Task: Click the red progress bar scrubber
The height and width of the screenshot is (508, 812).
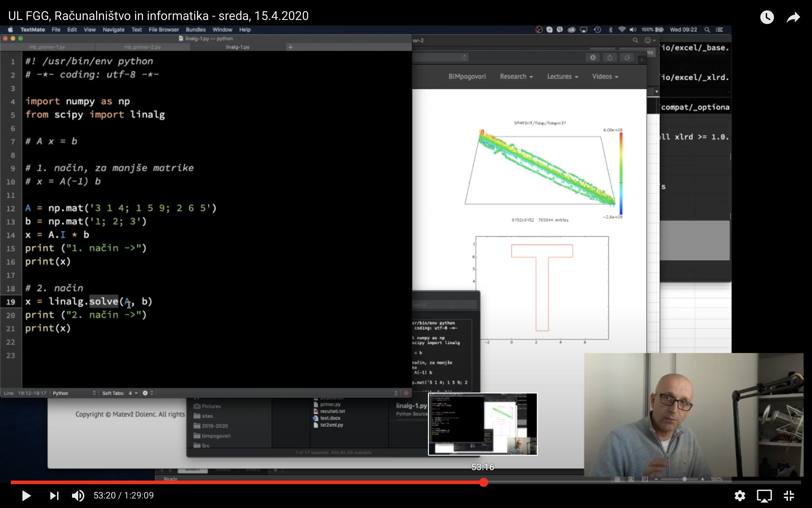Action: coord(483,482)
